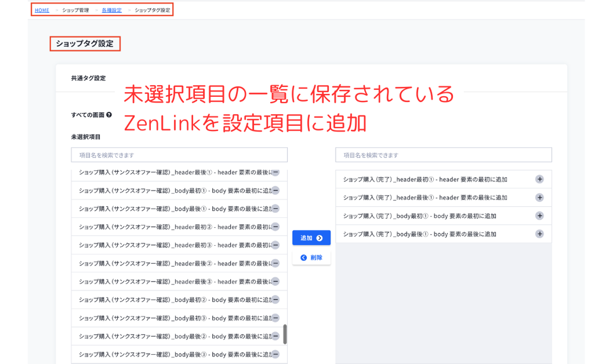Click the scrollbar thumb of unselected items list
This screenshot has width=613, height=364.
[285, 334]
